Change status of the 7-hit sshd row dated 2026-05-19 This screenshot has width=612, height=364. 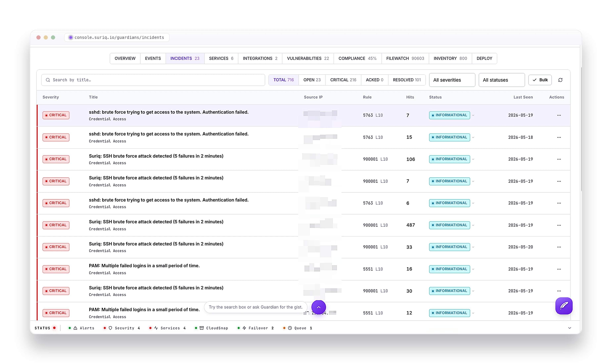click(x=451, y=115)
